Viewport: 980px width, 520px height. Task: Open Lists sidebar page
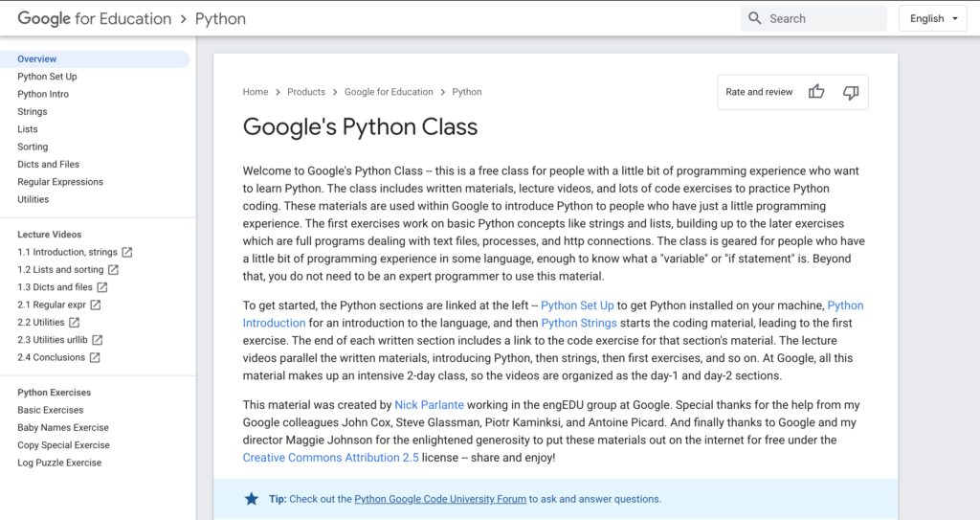point(28,129)
